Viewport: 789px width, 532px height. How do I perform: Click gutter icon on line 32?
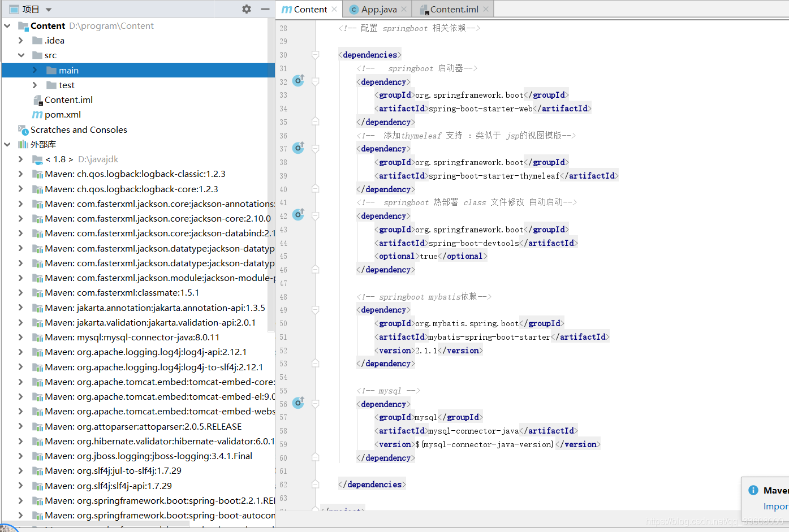[x=298, y=81]
